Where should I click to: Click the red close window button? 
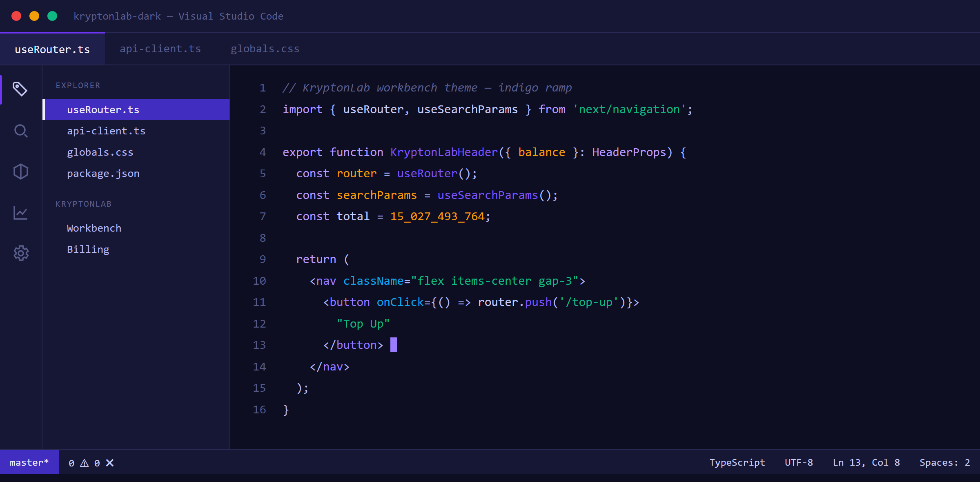[16, 16]
